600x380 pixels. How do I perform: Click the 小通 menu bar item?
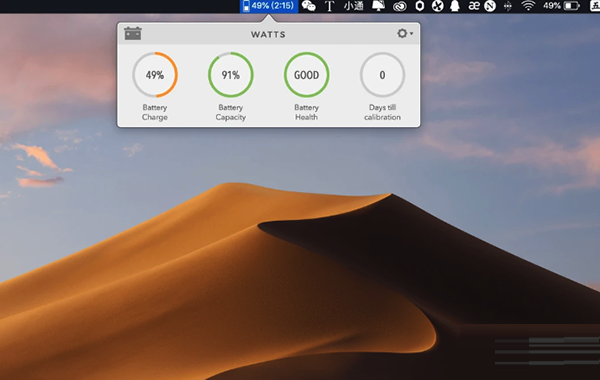tap(353, 6)
